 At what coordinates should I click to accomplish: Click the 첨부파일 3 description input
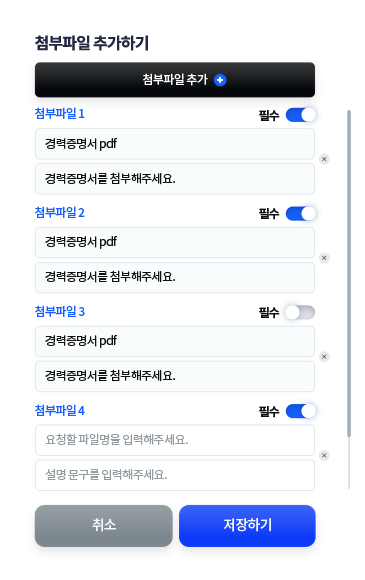click(x=175, y=376)
